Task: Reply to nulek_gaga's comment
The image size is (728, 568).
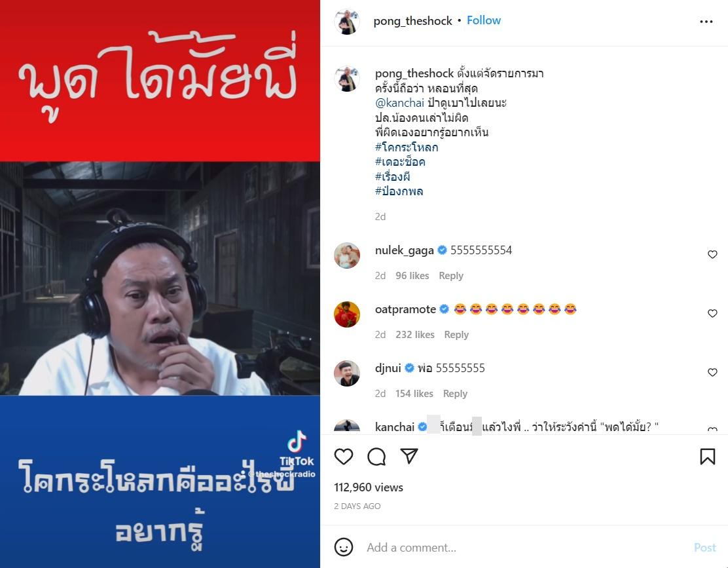Action: [451, 275]
